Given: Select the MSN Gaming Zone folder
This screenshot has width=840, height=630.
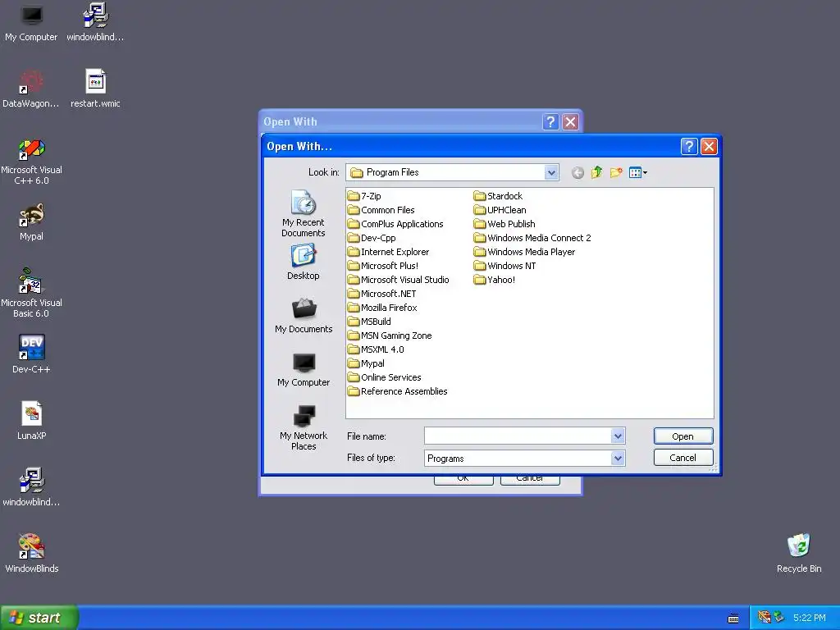Looking at the screenshot, I should pos(390,336).
